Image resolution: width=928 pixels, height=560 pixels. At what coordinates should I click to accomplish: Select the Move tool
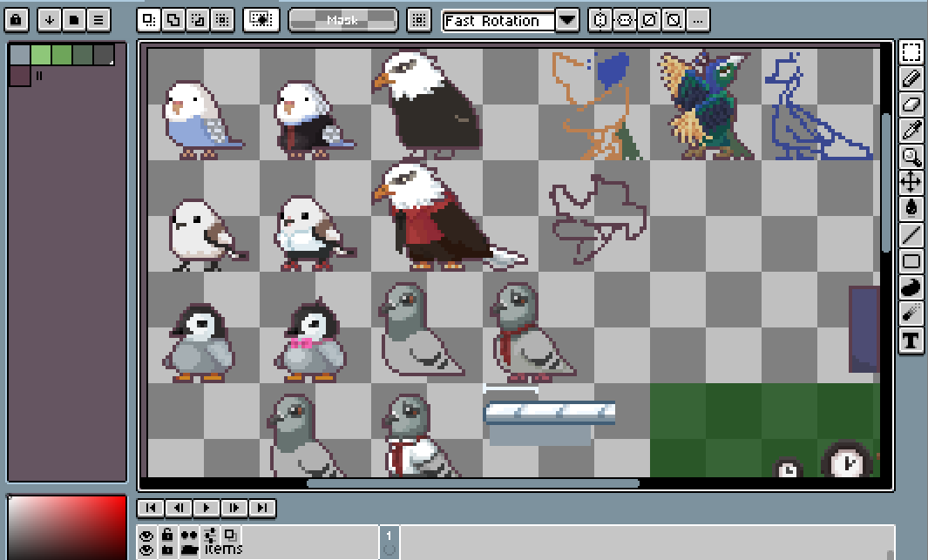[x=911, y=183]
